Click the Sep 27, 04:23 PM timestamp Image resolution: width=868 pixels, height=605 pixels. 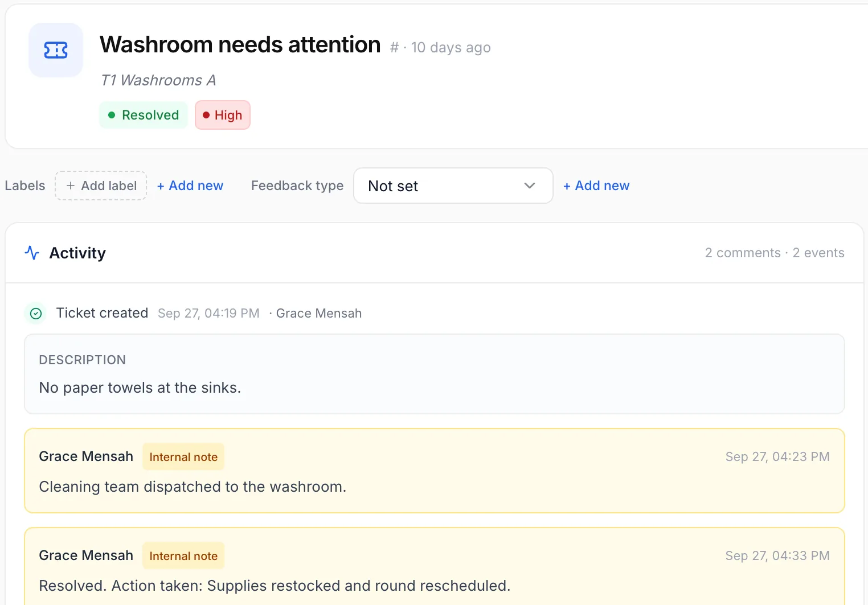point(777,456)
